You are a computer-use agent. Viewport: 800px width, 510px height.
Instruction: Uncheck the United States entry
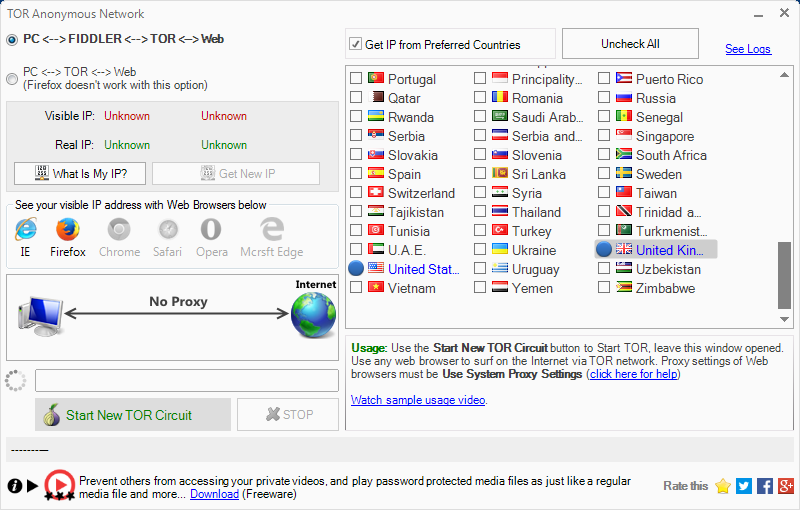(x=356, y=268)
